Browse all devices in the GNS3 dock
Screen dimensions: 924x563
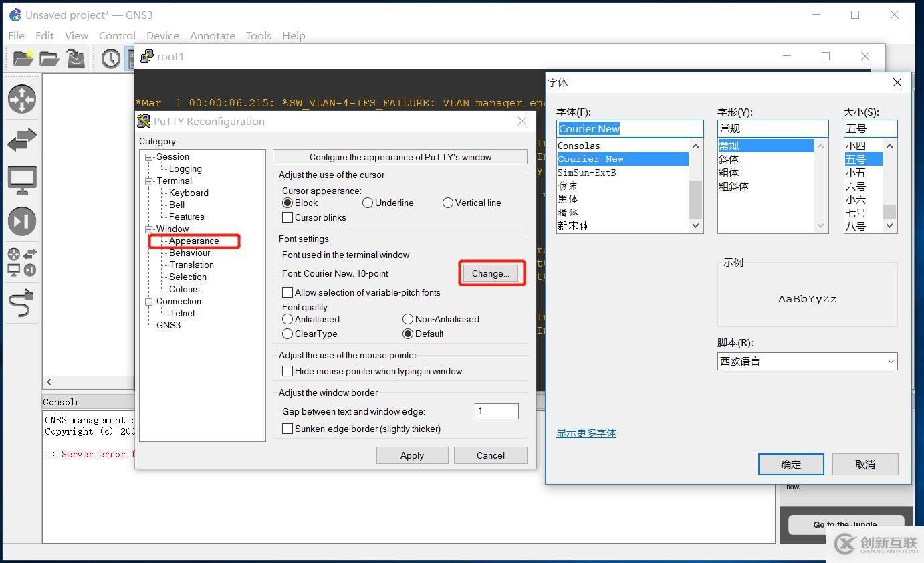click(x=22, y=262)
